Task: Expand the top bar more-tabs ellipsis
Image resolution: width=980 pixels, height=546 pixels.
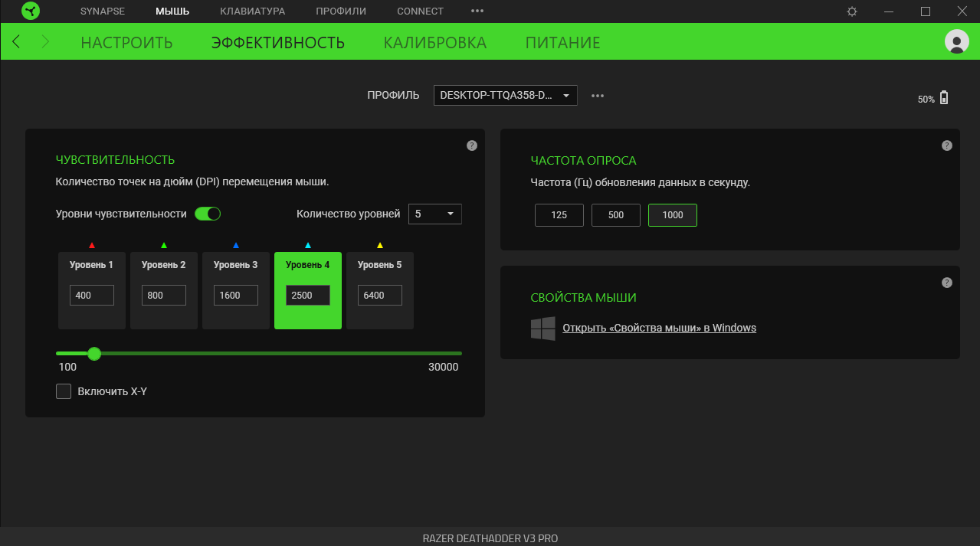Action: pos(477,11)
